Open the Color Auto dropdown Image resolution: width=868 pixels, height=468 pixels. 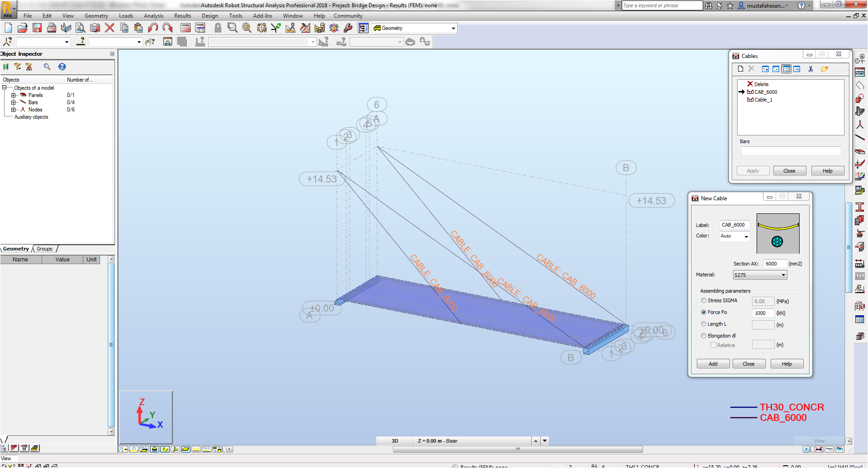click(x=746, y=236)
